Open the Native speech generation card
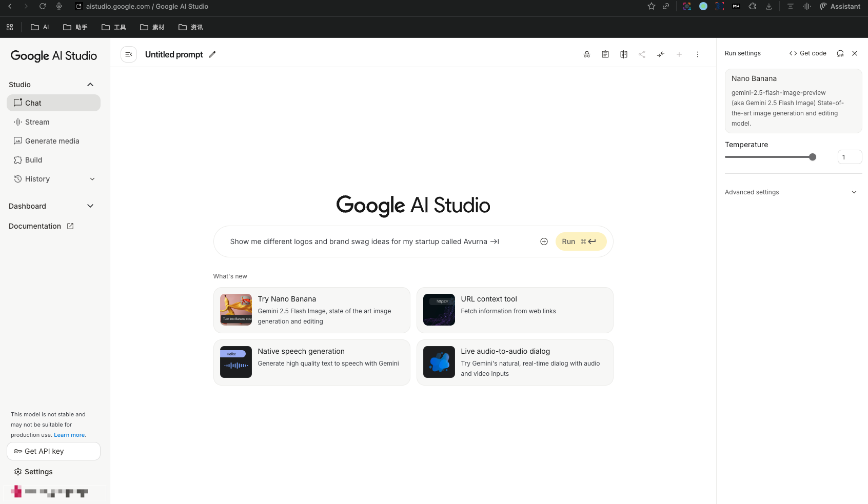The height and width of the screenshot is (504, 868). tap(312, 362)
